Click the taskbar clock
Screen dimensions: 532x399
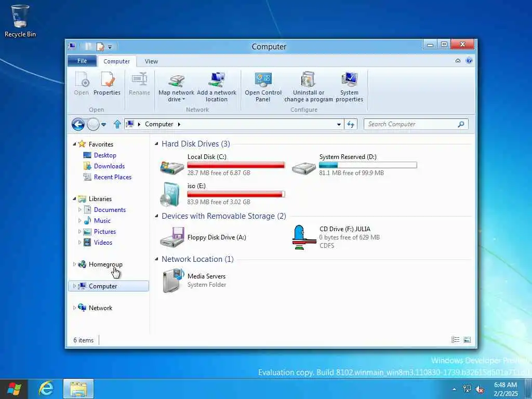tap(506, 389)
